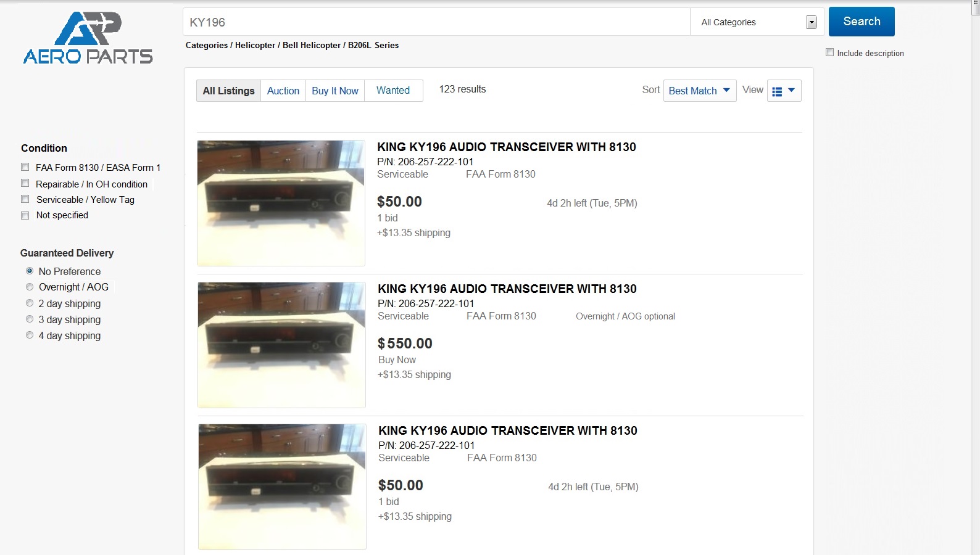Viewport: 980px width, 555px height.
Task: Click the All Categories dropdown arrow
Action: (x=812, y=22)
